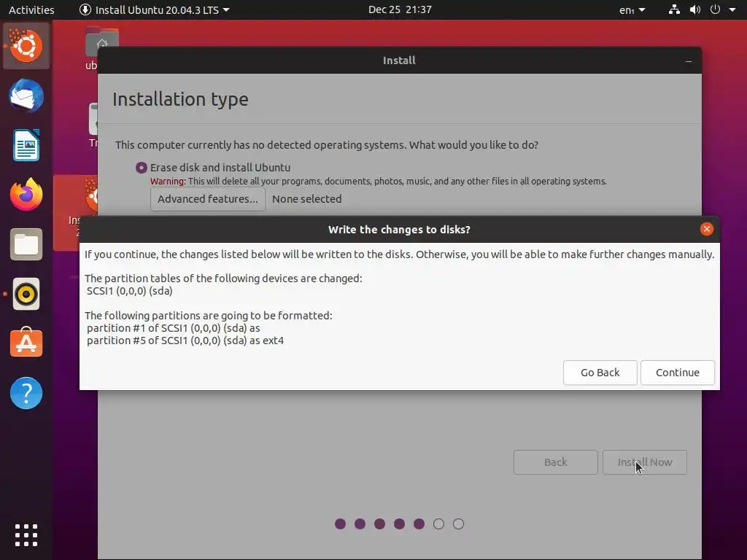Click the text partition #5 of SCSI1 (0,0,0) (sda) as ext4
Viewport: 747px width, 560px height.
pyautogui.click(x=185, y=341)
